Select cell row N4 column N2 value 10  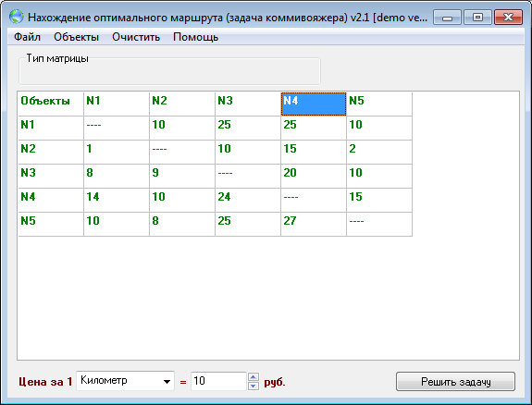pyautogui.click(x=182, y=201)
